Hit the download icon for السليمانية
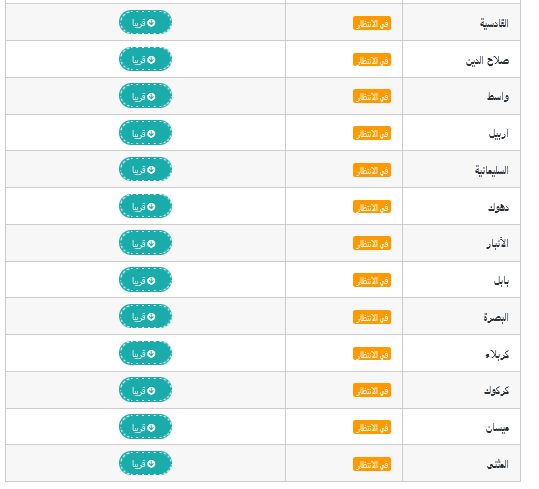539x489 pixels. (151, 170)
